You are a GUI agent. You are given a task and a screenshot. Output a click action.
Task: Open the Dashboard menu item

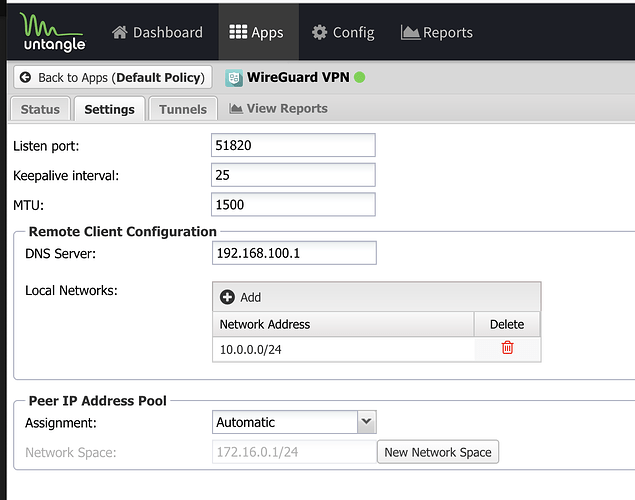click(x=158, y=32)
